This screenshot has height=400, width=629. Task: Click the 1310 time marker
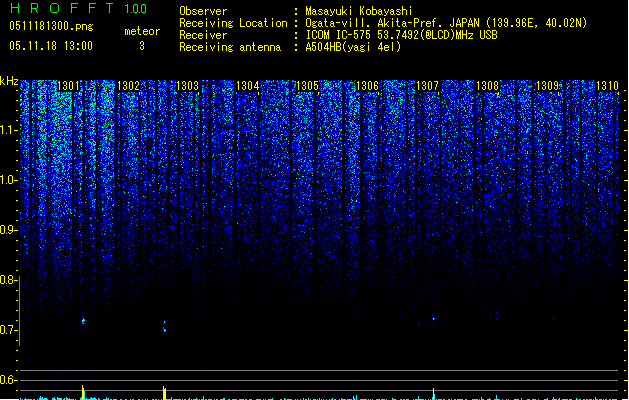click(x=607, y=86)
